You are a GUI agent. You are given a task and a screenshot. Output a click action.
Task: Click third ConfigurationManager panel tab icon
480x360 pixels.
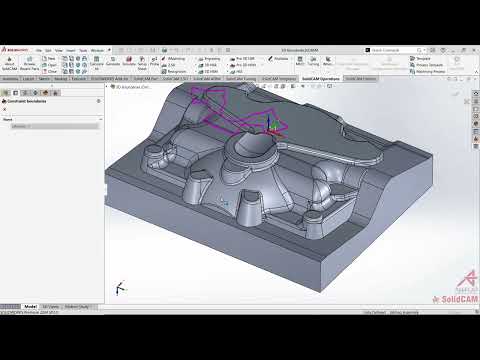click(25, 93)
